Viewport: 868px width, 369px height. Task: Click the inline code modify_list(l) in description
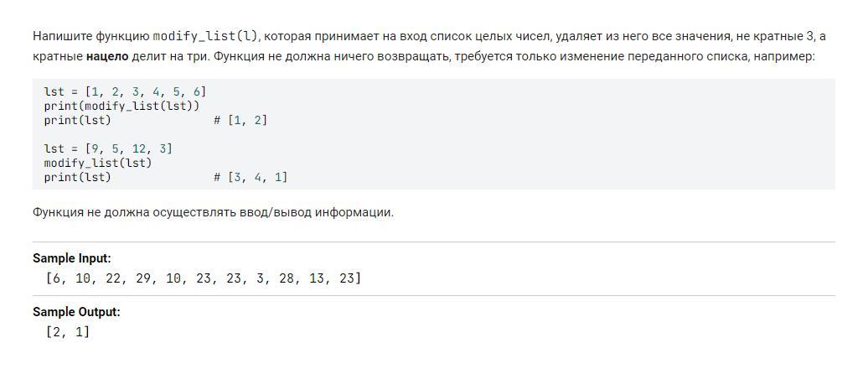(x=206, y=36)
